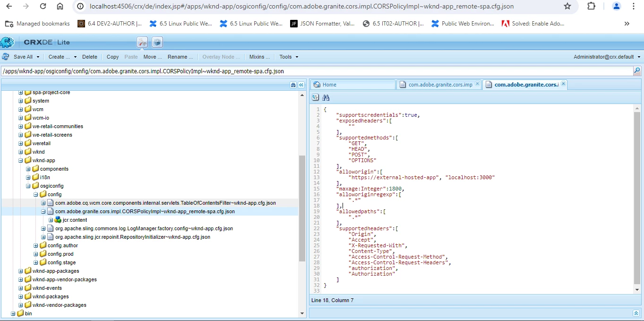Image resolution: width=644 pixels, height=321 pixels.
Task: Expand the we-retail-communities folder
Action: pyautogui.click(x=21, y=126)
